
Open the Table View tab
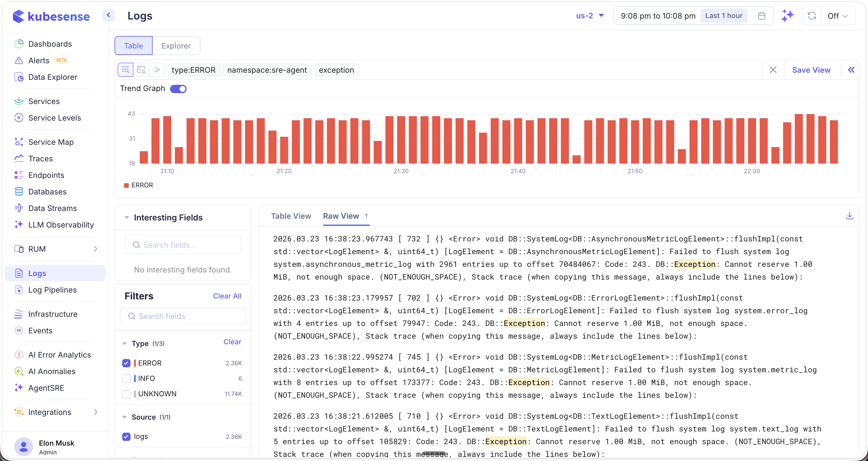[x=291, y=216]
